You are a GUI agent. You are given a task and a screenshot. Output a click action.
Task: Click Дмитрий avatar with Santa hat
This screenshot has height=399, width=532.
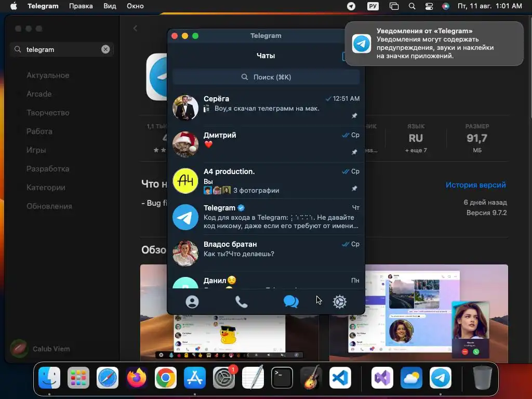click(x=185, y=144)
